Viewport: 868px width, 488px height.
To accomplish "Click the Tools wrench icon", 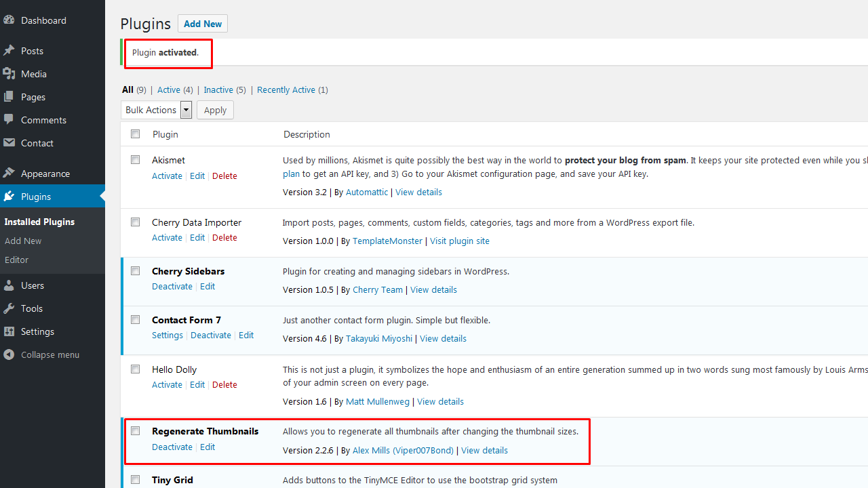I will click(x=9, y=308).
